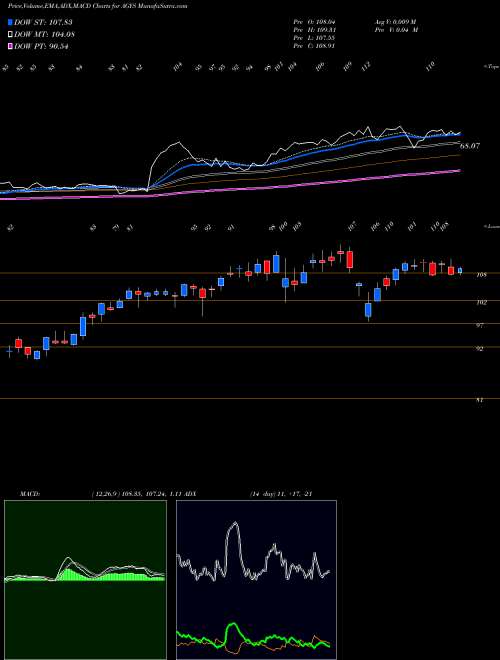Click the 92 price axis label

click(480, 349)
